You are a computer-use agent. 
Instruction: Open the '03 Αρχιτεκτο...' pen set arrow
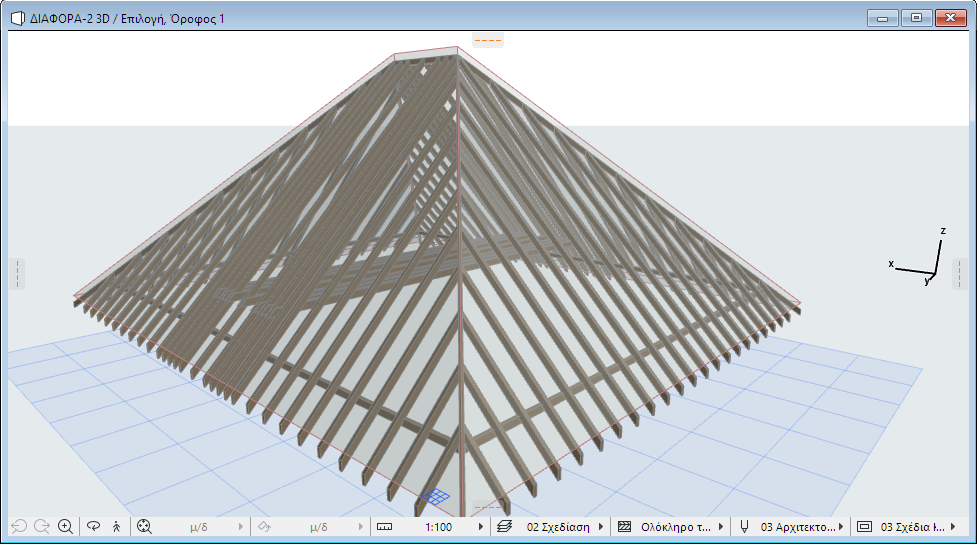[x=840, y=526]
